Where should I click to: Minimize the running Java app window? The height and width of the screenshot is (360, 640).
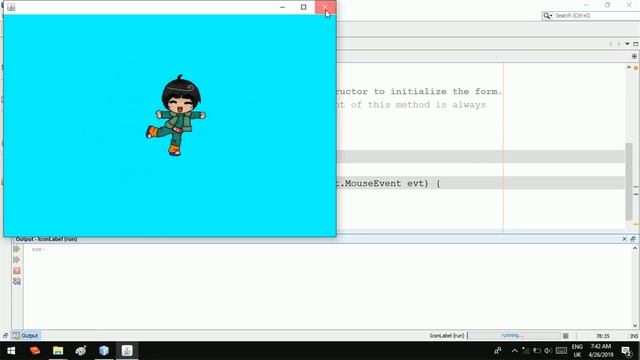pos(282,7)
